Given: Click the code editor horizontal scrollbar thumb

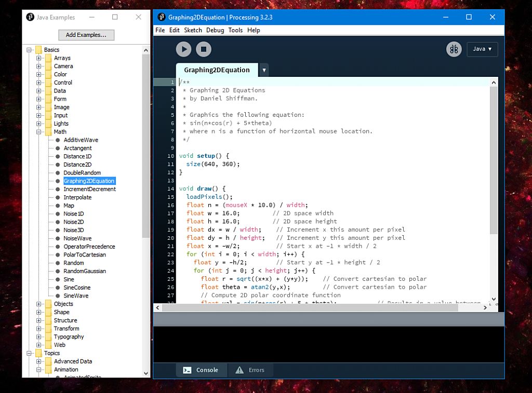Looking at the screenshot, I should [310, 307].
